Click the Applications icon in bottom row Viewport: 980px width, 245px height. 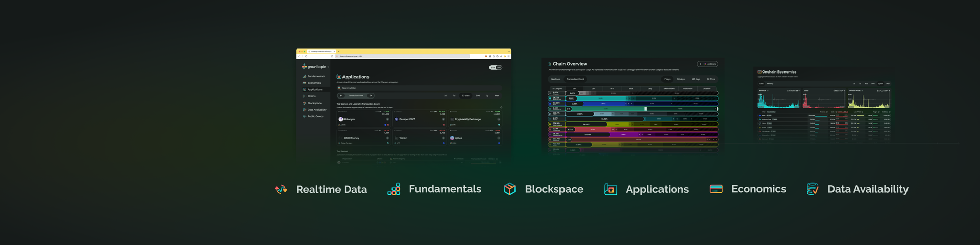[610, 189]
